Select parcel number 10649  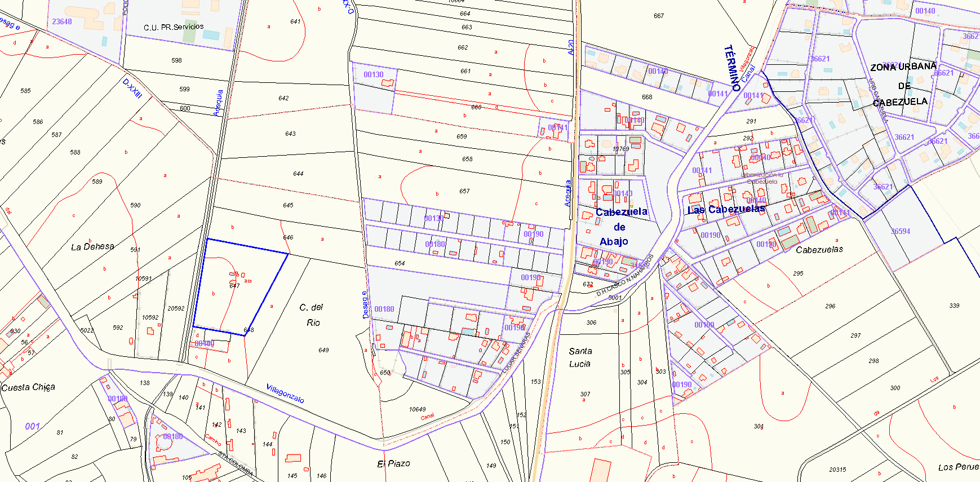pyautogui.click(x=417, y=409)
